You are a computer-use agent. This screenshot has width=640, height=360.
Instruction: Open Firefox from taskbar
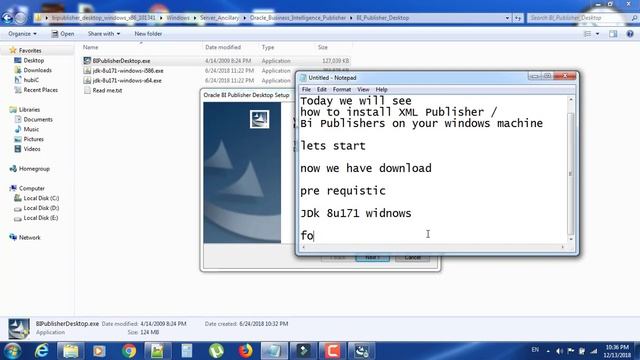(x=245, y=351)
